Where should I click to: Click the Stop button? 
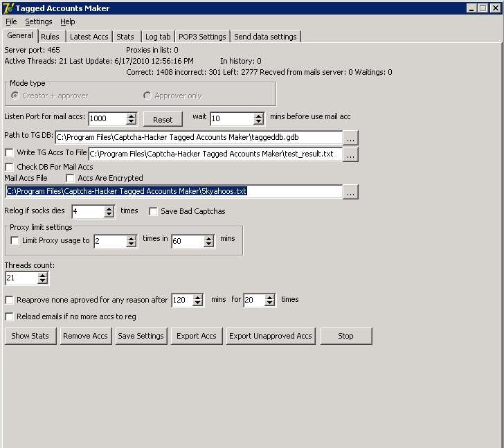point(346,336)
